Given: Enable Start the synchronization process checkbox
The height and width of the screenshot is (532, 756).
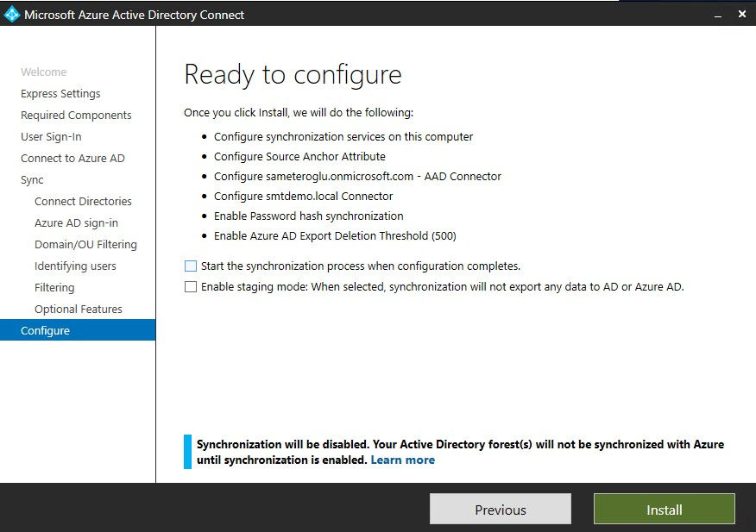Looking at the screenshot, I should click(x=191, y=266).
